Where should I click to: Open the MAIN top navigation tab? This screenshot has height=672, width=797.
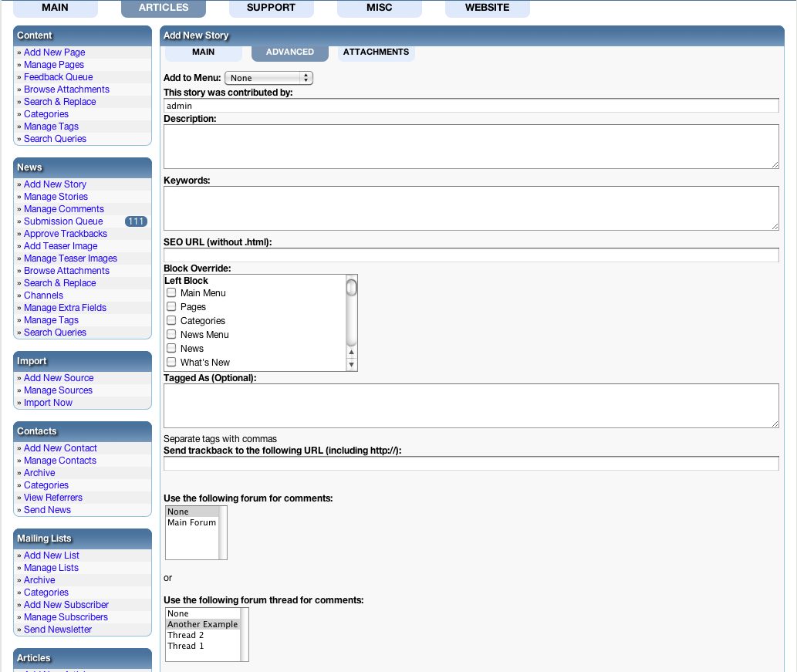55,8
